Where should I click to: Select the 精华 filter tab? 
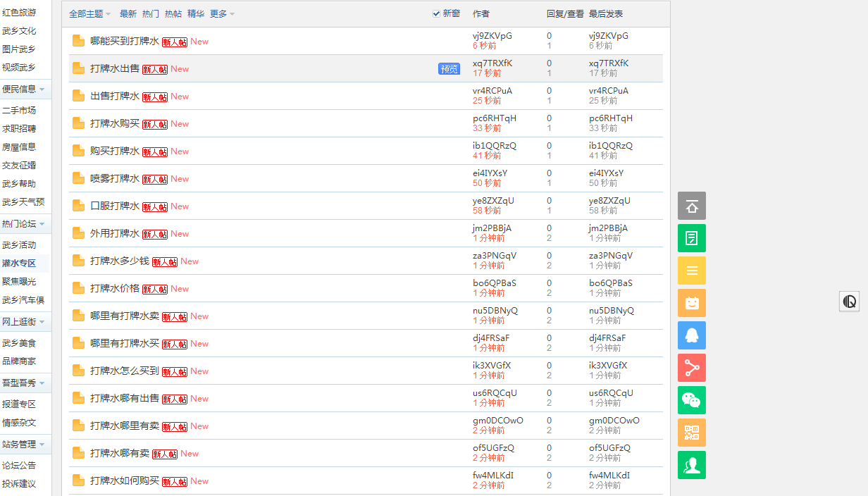[x=197, y=13]
